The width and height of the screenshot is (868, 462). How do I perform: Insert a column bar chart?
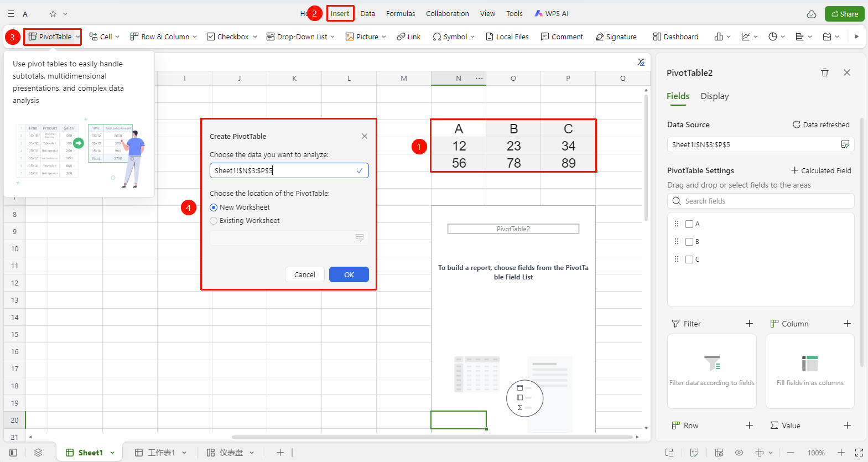pyautogui.click(x=719, y=37)
